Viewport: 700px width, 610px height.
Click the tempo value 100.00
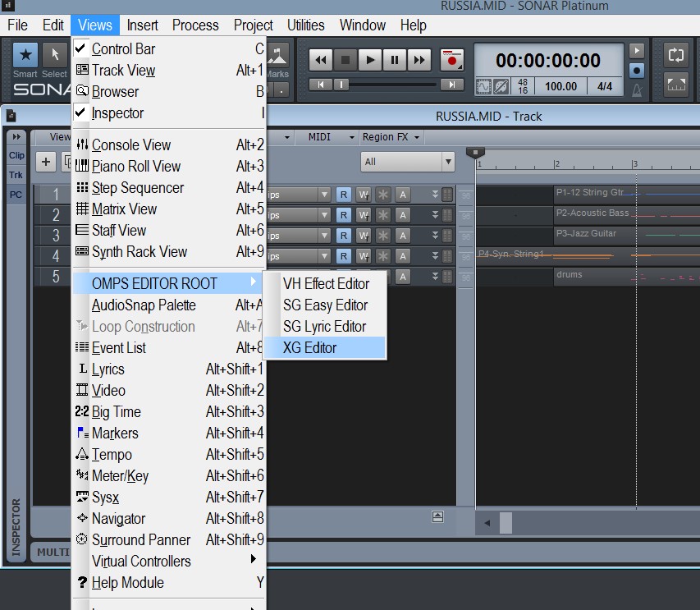click(560, 86)
